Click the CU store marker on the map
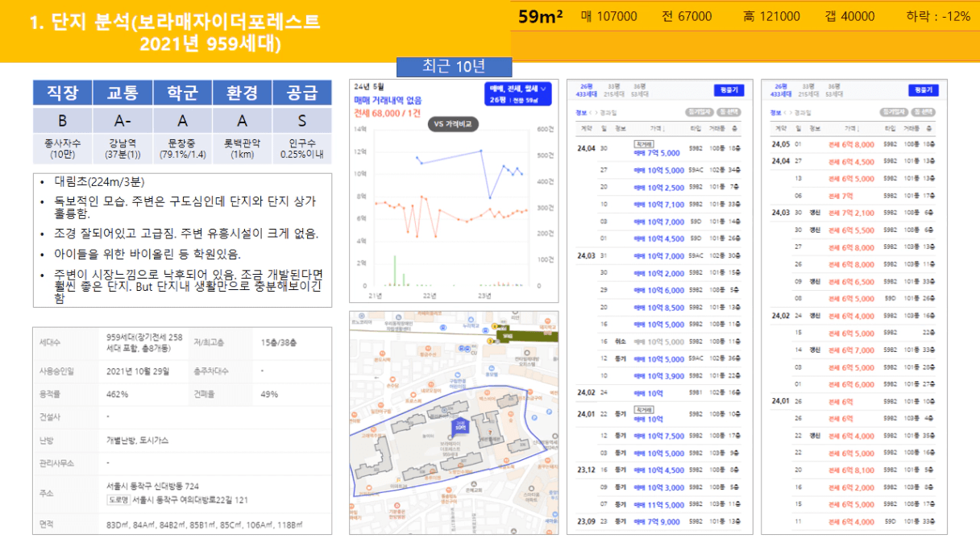Image resolution: width=980 pixels, height=551 pixels. (474, 348)
